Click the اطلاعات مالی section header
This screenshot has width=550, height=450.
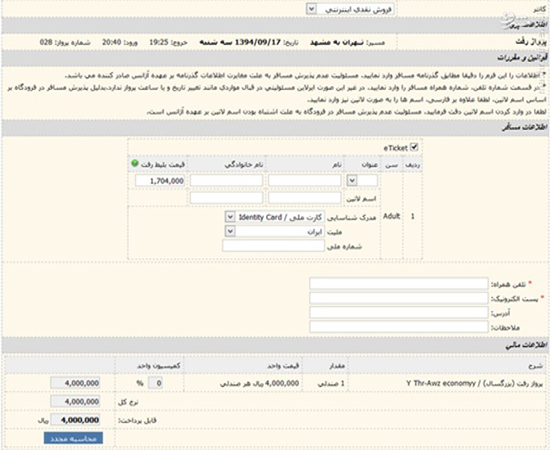[526, 345]
